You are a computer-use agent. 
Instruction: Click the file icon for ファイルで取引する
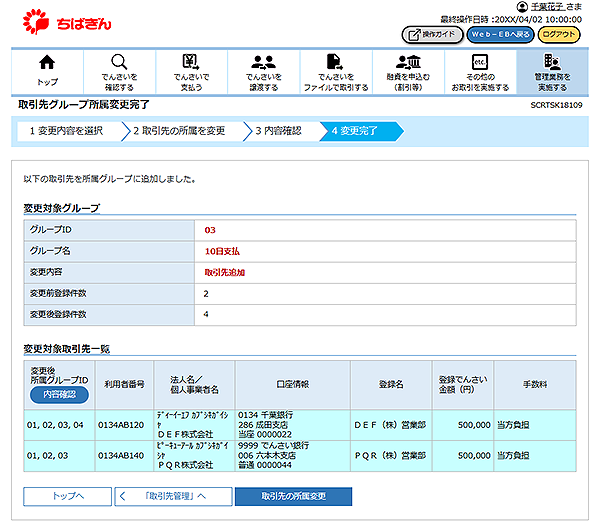coord(335,62)
